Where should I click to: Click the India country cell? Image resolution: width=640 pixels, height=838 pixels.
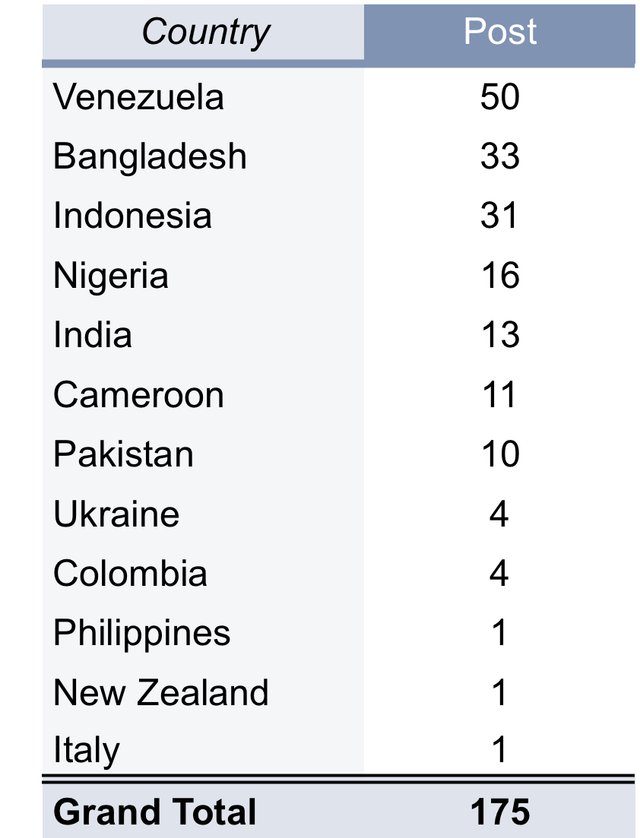[92, 335]
